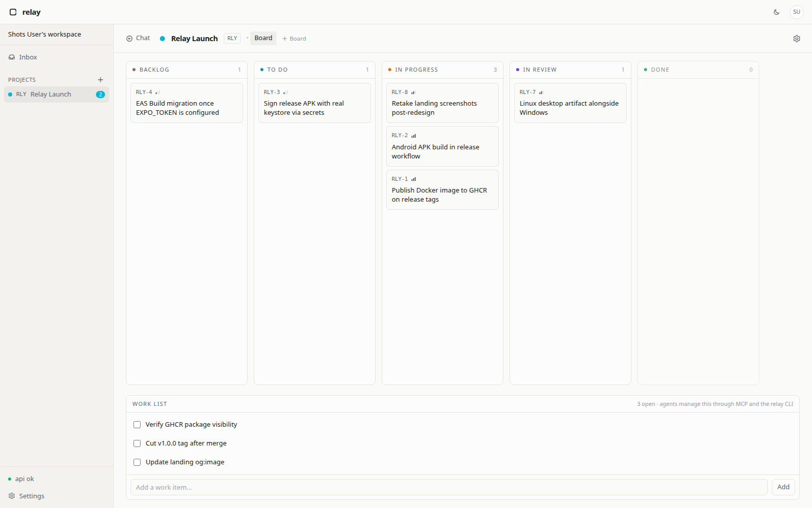Click the blue project dot beside Relay Launch title
Image resolution: width=812 pixels, height=508 pixels.
pos(162,39)
